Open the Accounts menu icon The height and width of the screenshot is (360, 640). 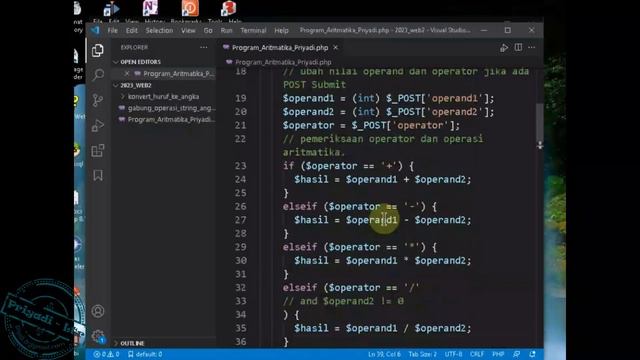pyautogui.click(x=98, y=311)
